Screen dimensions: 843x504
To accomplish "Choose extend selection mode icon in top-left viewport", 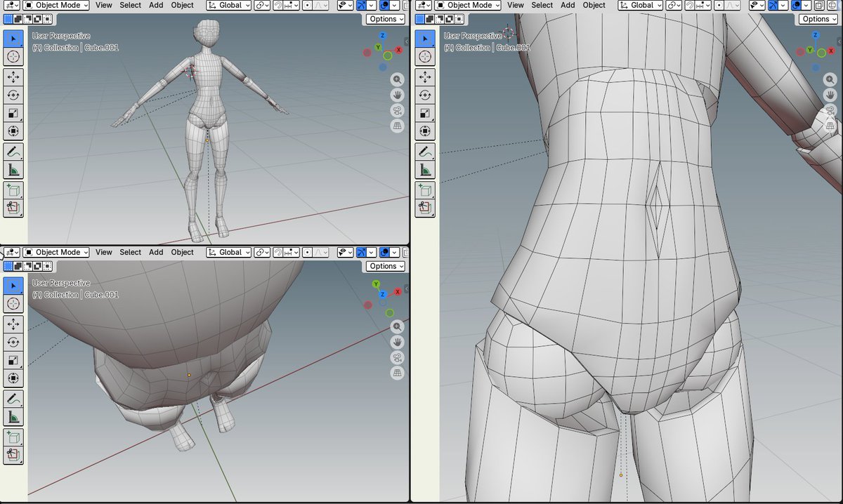I will click(x=20, y=19).
